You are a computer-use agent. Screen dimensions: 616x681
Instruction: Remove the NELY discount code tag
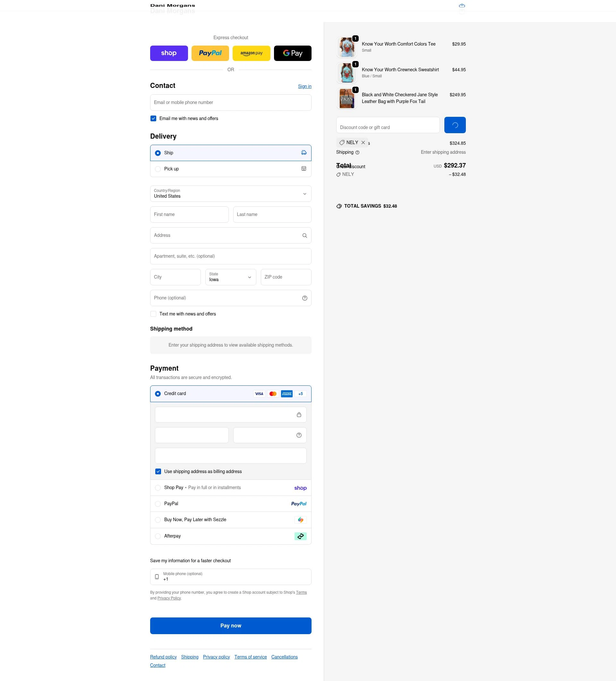pos(364,142)
